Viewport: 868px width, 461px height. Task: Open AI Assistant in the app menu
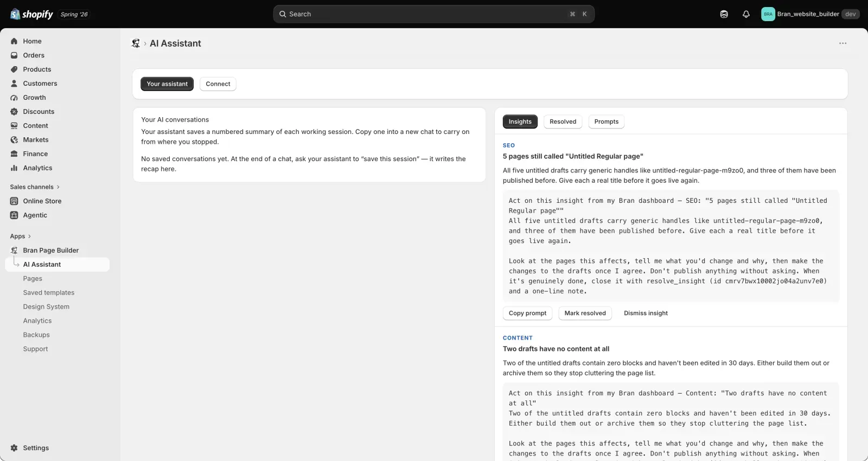click(x=58, y=265)
